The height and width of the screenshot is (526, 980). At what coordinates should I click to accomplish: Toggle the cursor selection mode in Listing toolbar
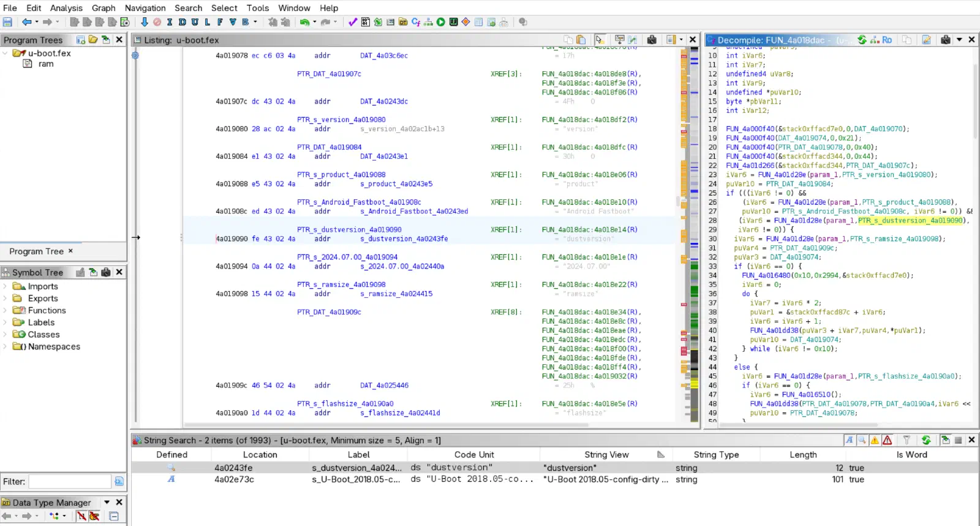(600, 40)
